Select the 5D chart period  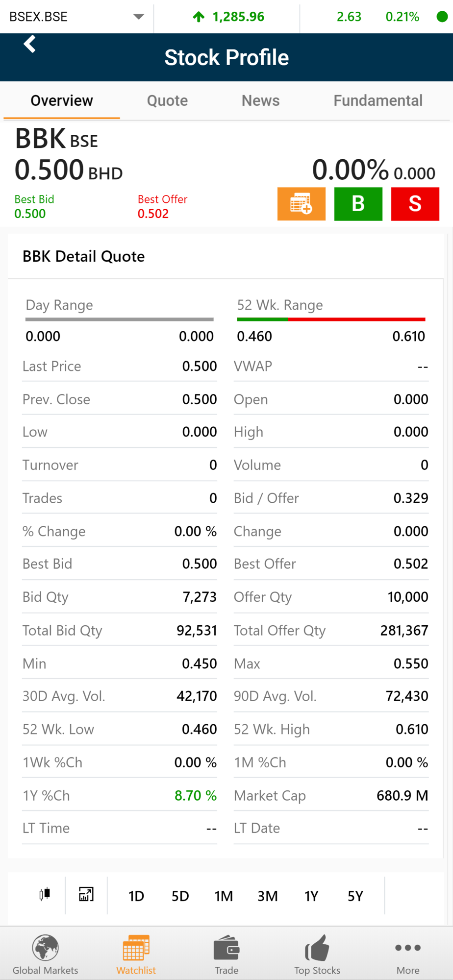point(180,896)
